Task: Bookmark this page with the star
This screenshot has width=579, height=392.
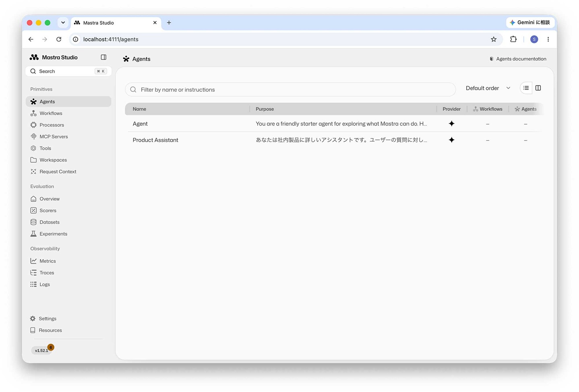Action: click(494, 39)
